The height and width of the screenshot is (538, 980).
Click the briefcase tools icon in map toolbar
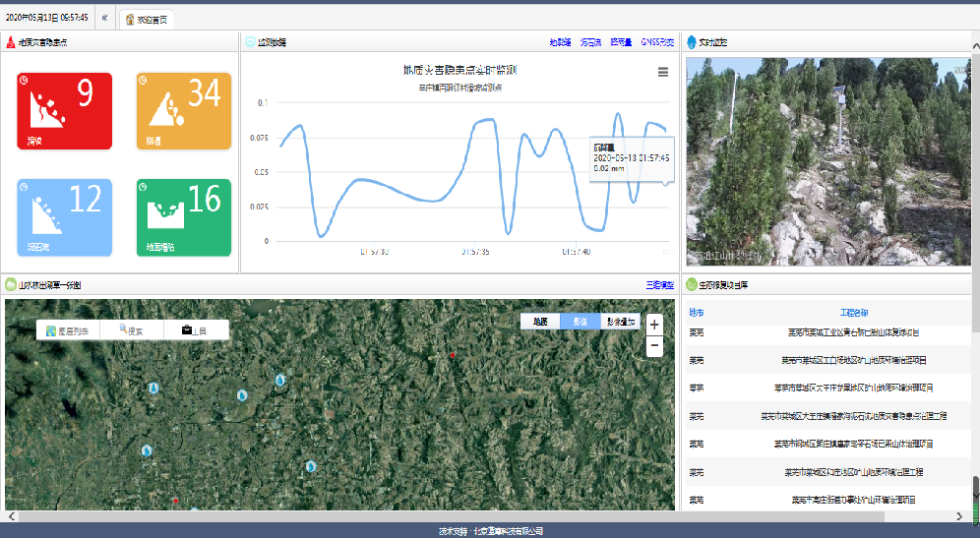coord(186,329)
